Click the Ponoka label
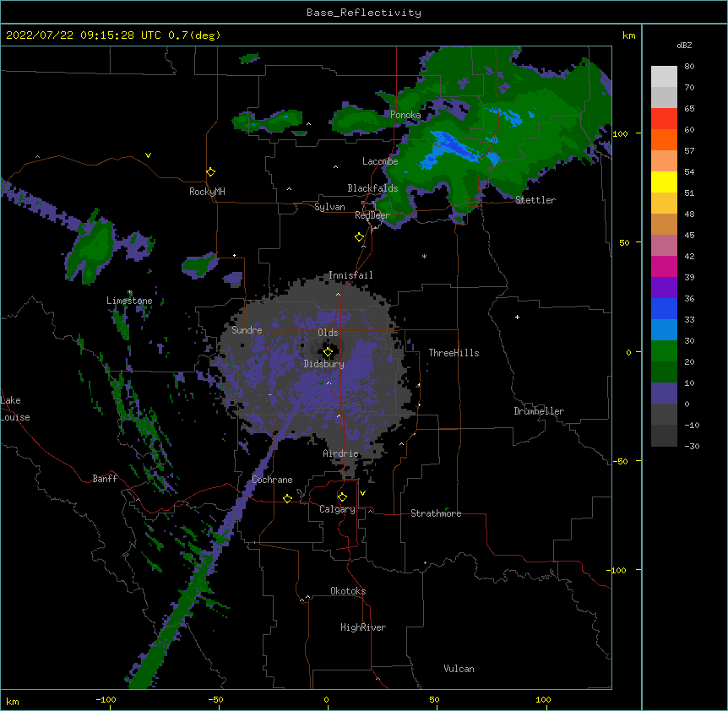 405,115
